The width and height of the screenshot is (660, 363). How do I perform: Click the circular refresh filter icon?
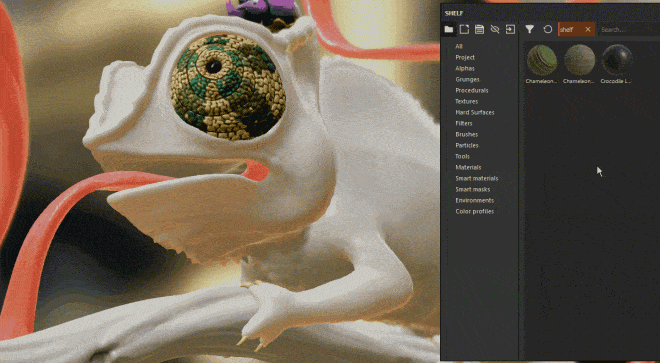548,29
